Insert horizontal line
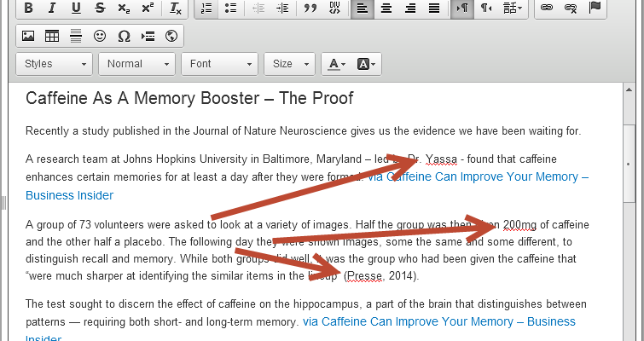The image size is (644, 341). (76, 36)
